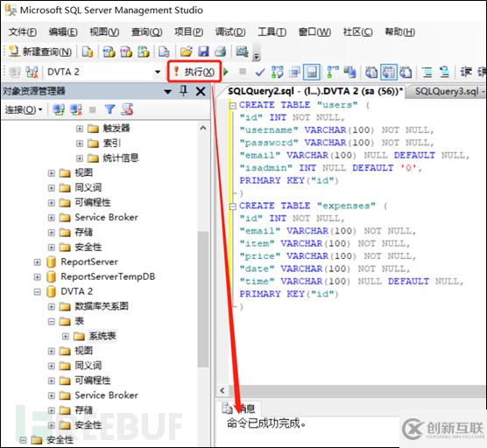Open a new Analysis Services MDX Query
Viewport: 487px width, 448px height.
[109, 52]
